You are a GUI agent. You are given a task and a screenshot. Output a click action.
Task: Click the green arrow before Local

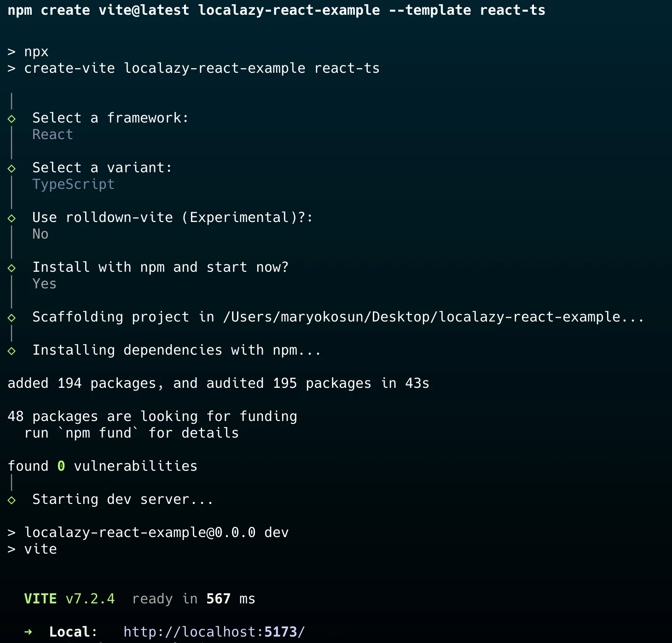tap(28, 632)
